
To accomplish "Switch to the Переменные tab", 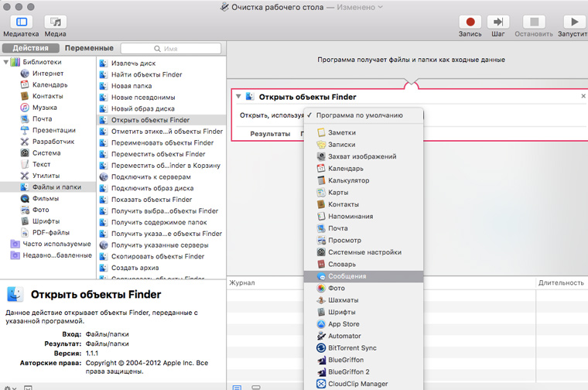I will click(x=89, y=48).
